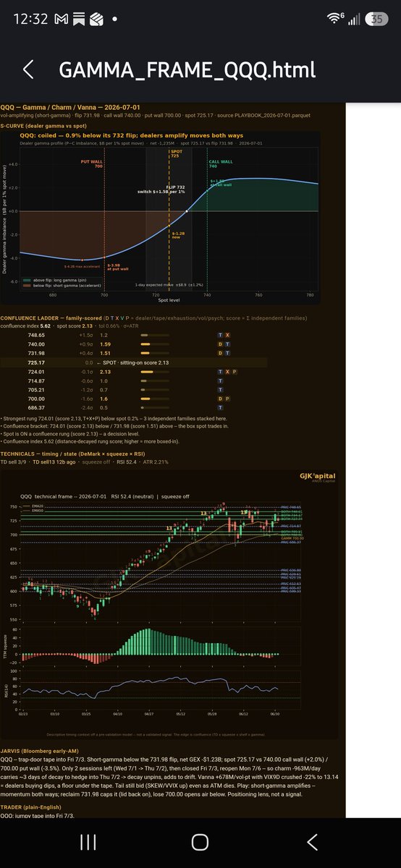Select the 724.01 ladder row price
Screen dimensions: 401x868
[x=35, y=371]
